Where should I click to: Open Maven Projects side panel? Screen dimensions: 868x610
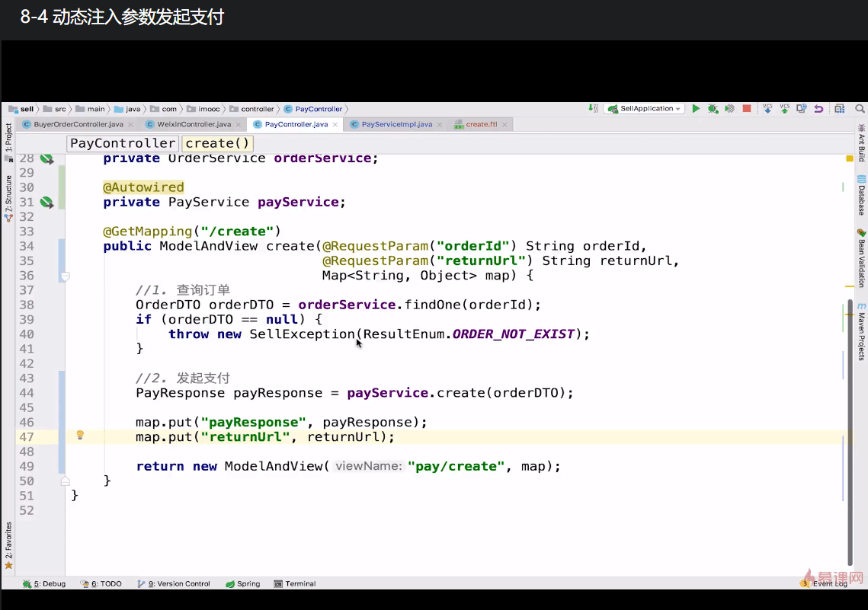tap(861, 331)
